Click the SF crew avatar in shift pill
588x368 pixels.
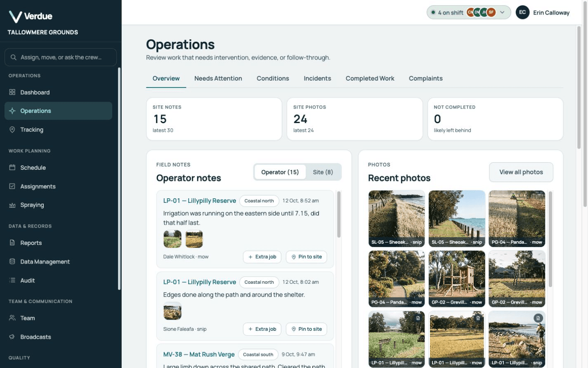[491, 12]
